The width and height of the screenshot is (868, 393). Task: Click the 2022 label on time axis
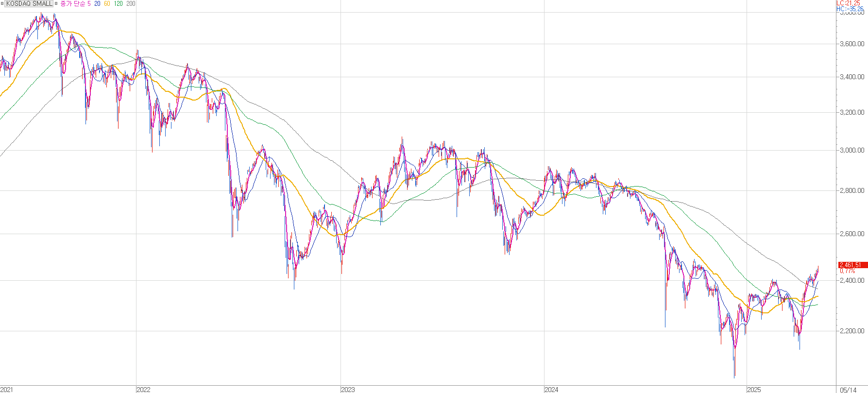point(143,390)
